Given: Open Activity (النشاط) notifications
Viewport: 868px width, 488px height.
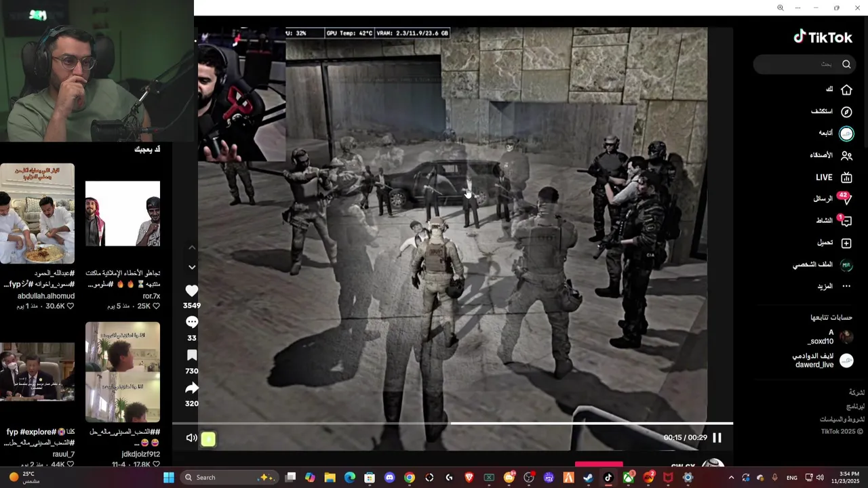Looking at the screenshot, I should (x=834, y=220).
